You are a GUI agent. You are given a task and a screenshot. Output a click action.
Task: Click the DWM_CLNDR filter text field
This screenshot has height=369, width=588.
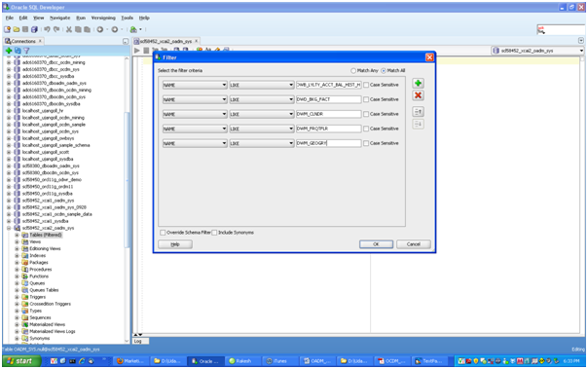(328, 114)
